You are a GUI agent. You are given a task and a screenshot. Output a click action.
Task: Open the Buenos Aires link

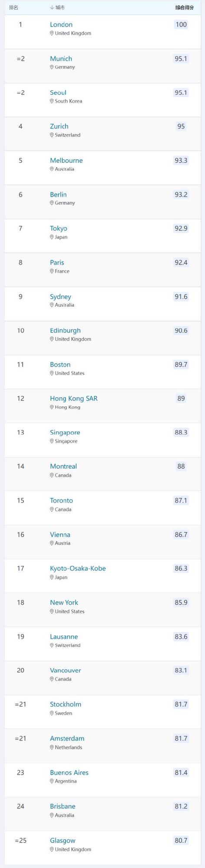(69, 773)
